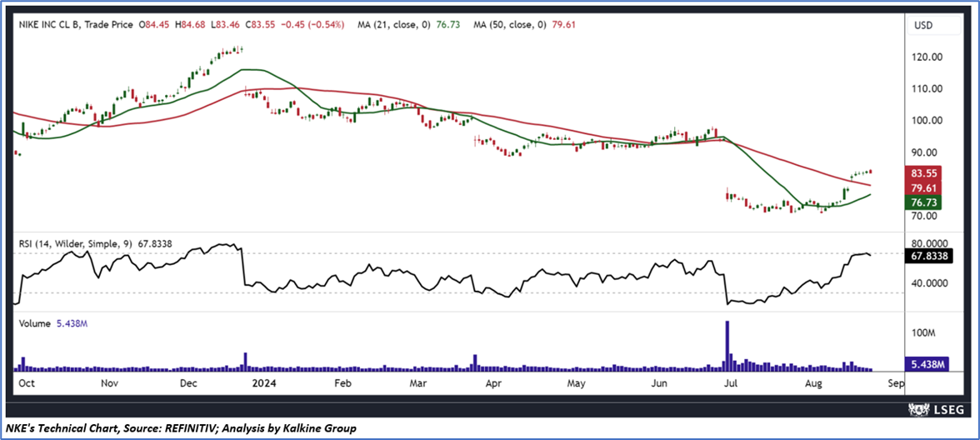Click the RSI (14, Wilder, Simple, 9) label
The height and width of the screenshot is (440, 980).
pos(75,245)
